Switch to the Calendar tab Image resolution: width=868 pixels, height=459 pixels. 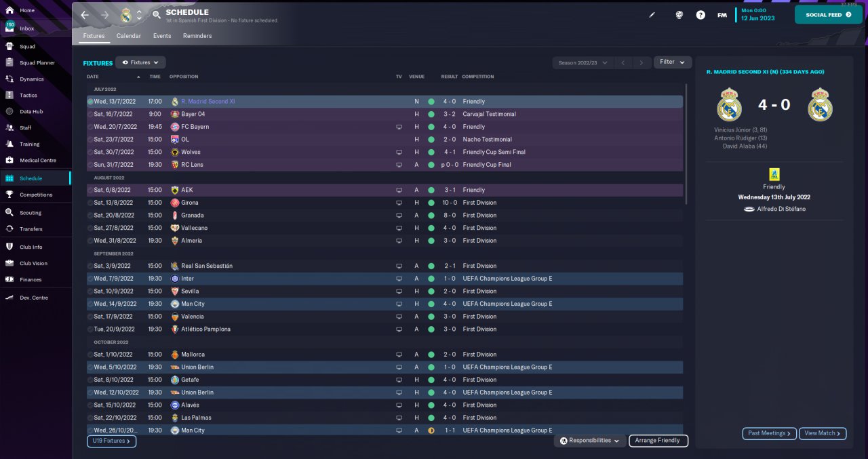[x=128, y=36]
